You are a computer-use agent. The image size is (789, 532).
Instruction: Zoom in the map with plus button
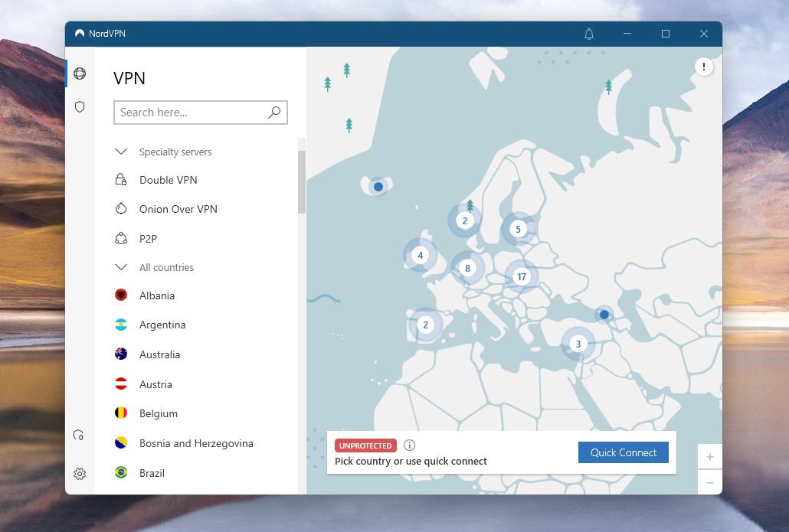(710, 457)
